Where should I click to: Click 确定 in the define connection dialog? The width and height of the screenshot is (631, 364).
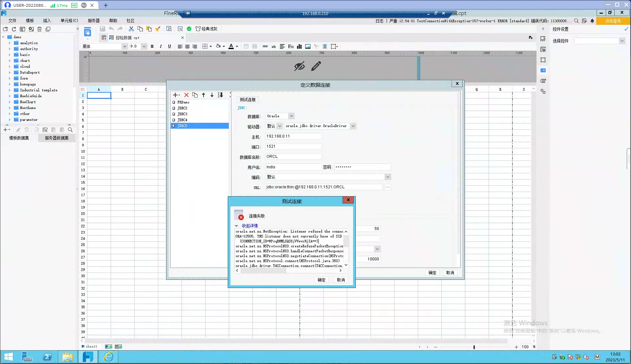432,273
